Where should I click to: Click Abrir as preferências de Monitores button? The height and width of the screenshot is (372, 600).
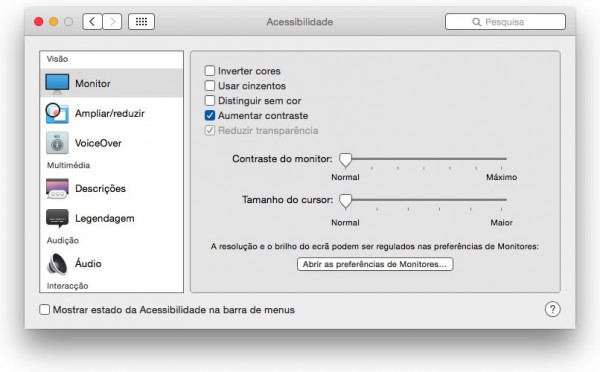pyautogui.click(x=375, y=264)
